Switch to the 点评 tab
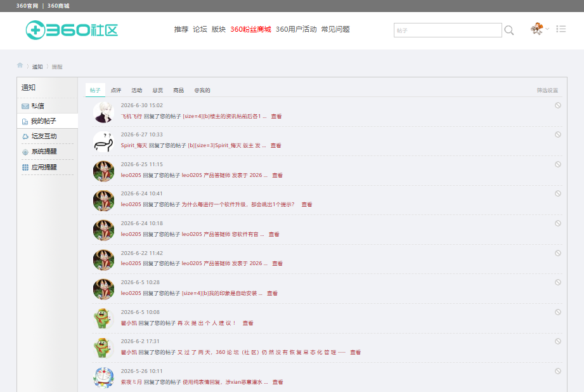Screen dimensions: 584x392 click(116, 90)
